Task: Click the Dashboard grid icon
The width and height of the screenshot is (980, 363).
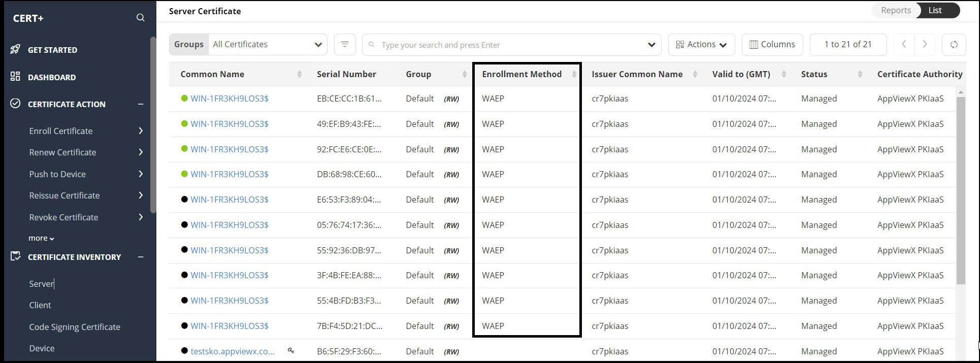Action: click(15, 77)
